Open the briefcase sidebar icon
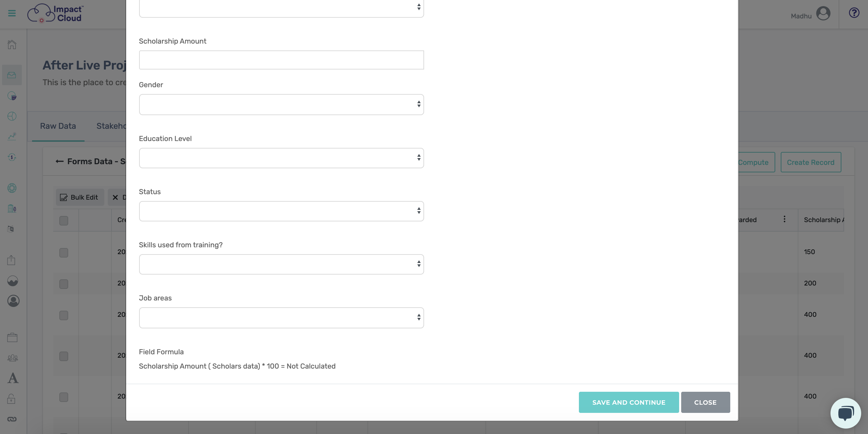Viewport: 868px width, 434px height. (x=12, y=338)
